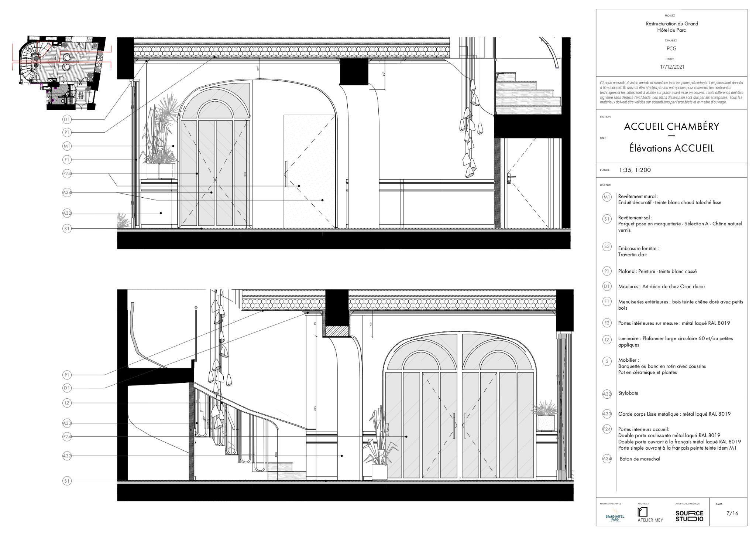Viewport: 756px width, 535px height.
Task: Select the scale value 1:35, 1:200
Action: tap(635, 170)
